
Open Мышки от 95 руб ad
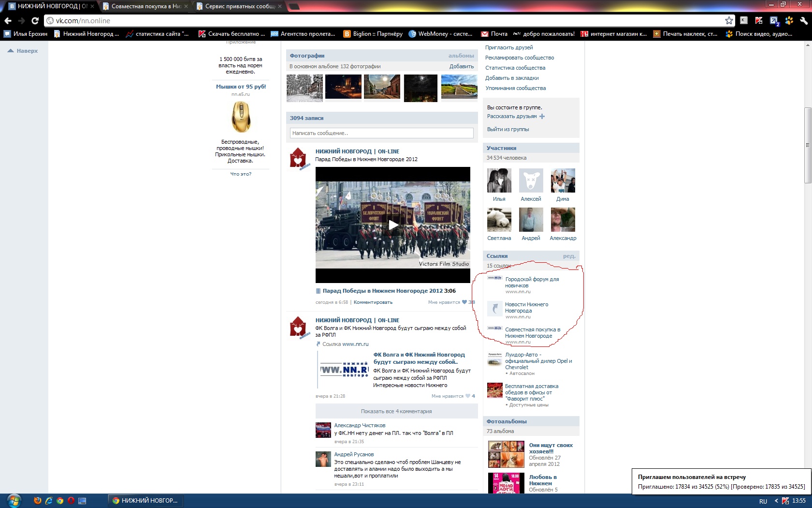point(241,87)
